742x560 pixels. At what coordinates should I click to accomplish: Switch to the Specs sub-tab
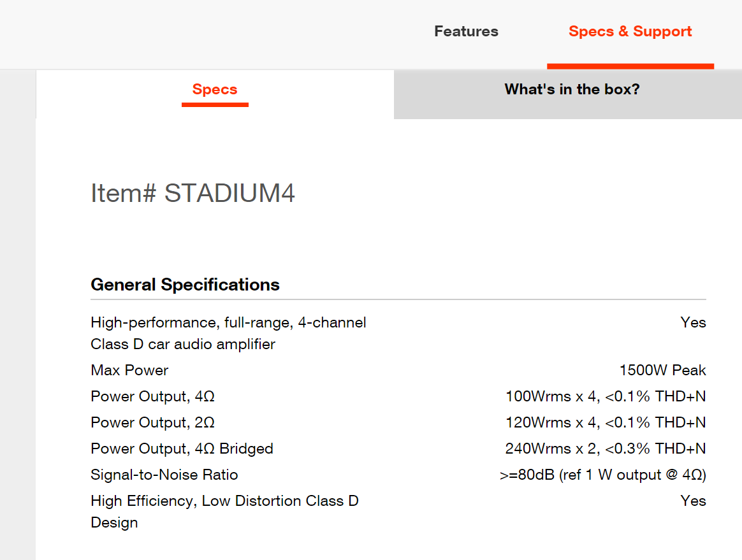[215, 90]
